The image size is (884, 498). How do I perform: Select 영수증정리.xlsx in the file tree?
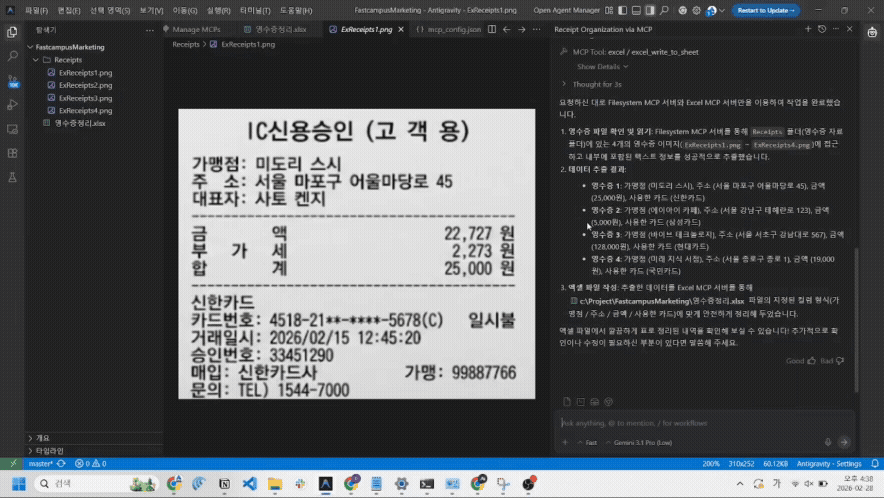coord(79,123)
